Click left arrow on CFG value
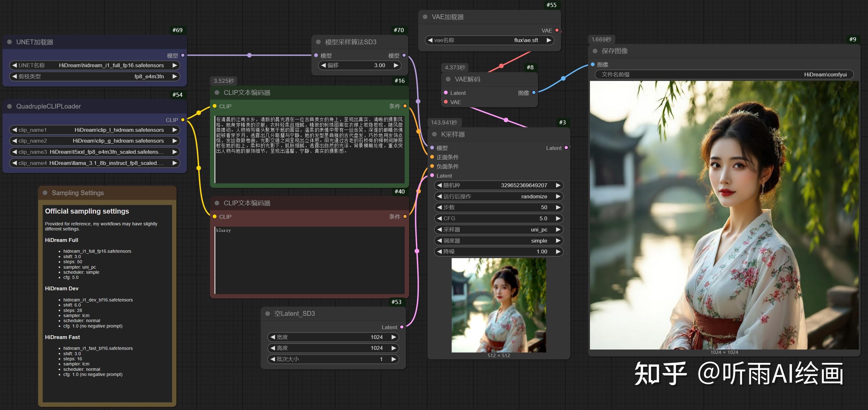The image size is (868, 410). [439, 218]
